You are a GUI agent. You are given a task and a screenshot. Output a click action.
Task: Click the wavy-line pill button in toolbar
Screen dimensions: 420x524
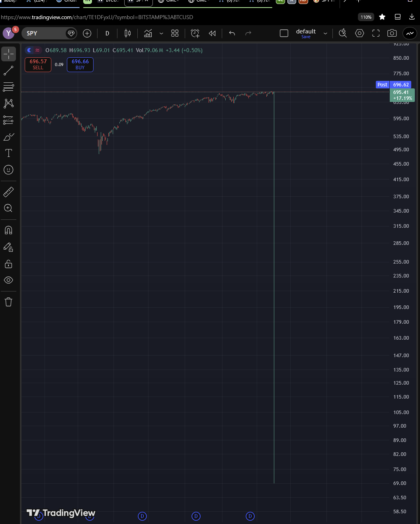(x=410, y=33)
